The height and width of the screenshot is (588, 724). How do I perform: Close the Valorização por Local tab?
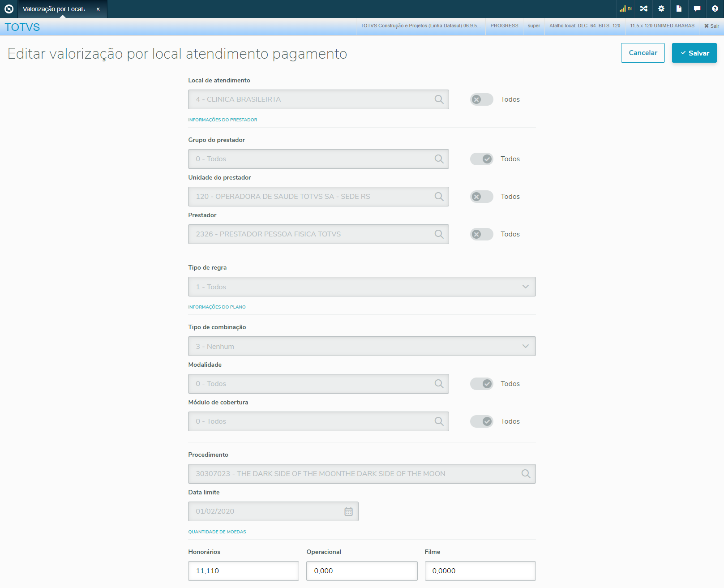98,9
